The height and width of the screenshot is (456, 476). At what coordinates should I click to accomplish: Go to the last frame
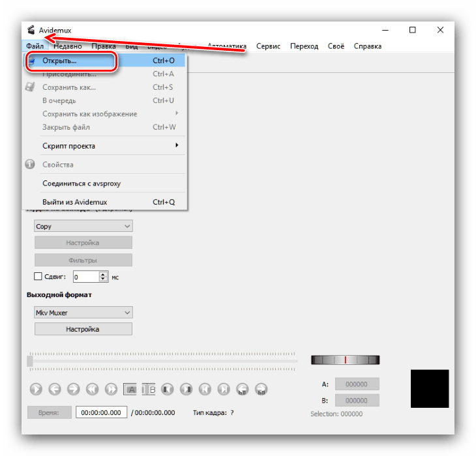point(224,389)
